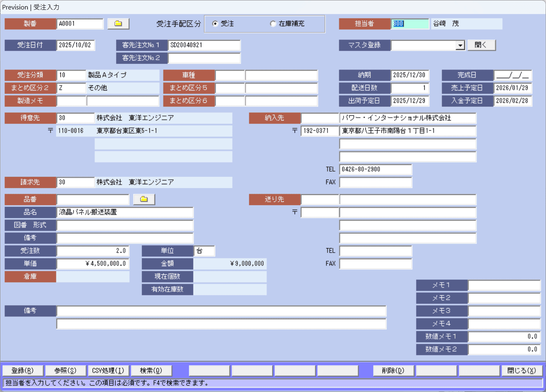
Task: Click the CSV処理(I) button
Action: tap(108, 371)
